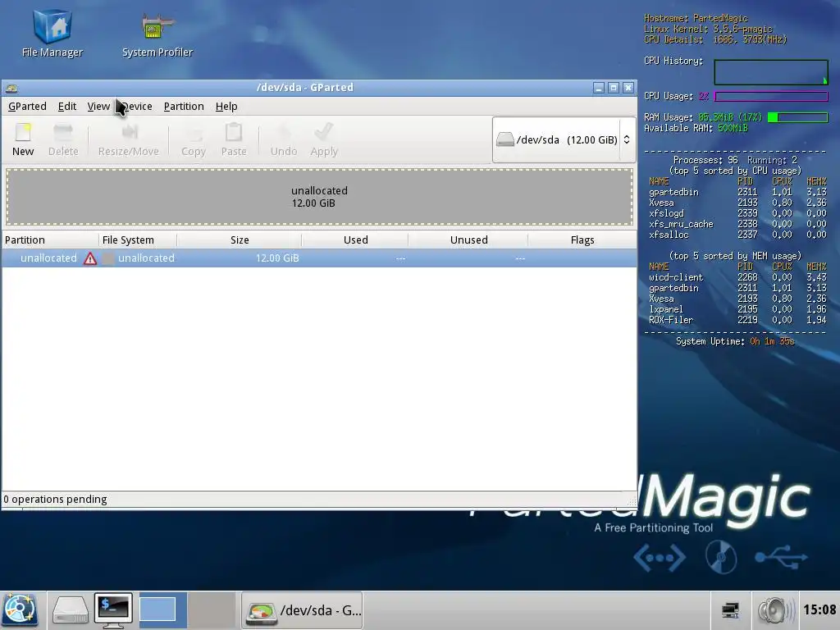
Task: Switch to the second workspace in the pager
Action: (x=212, y=610)
